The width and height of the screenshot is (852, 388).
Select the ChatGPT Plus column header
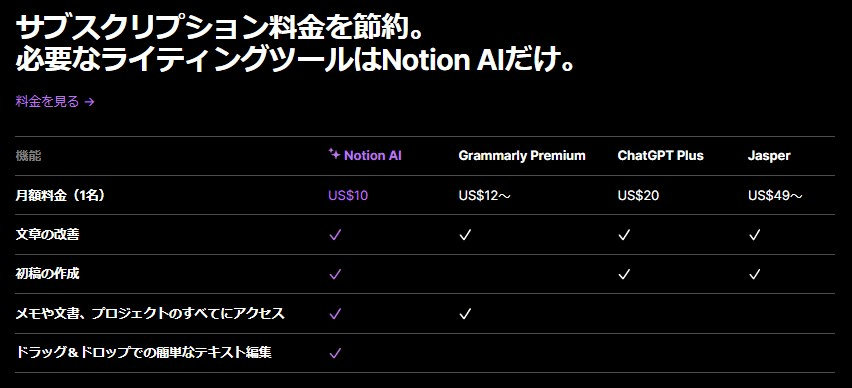click(660, 155)
